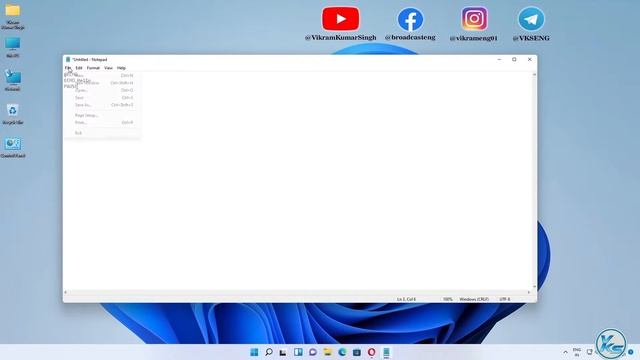Choose New from the File menu
Screen dimensions: 640x360
point(103,76)
